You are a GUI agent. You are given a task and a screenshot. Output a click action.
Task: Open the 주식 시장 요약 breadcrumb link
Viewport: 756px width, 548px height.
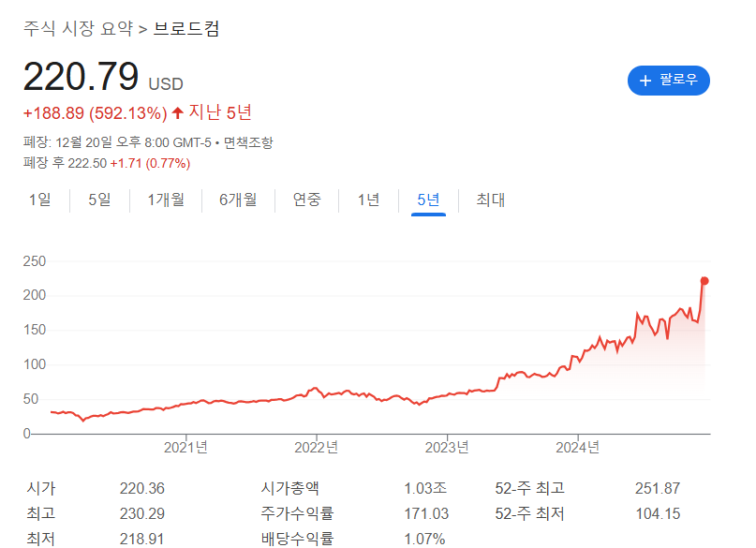pos(78,28)
